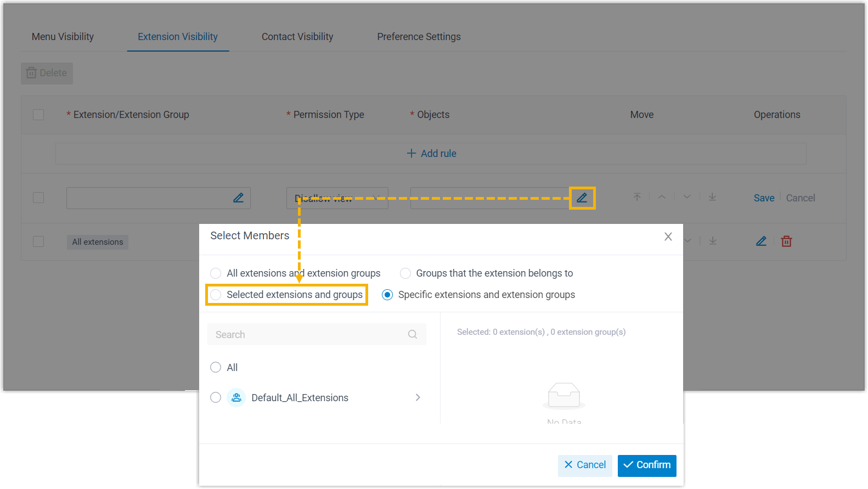Expand Default_All_Extensions group chevron
This screenshot has height=489, width=868.
click(418, 398)
